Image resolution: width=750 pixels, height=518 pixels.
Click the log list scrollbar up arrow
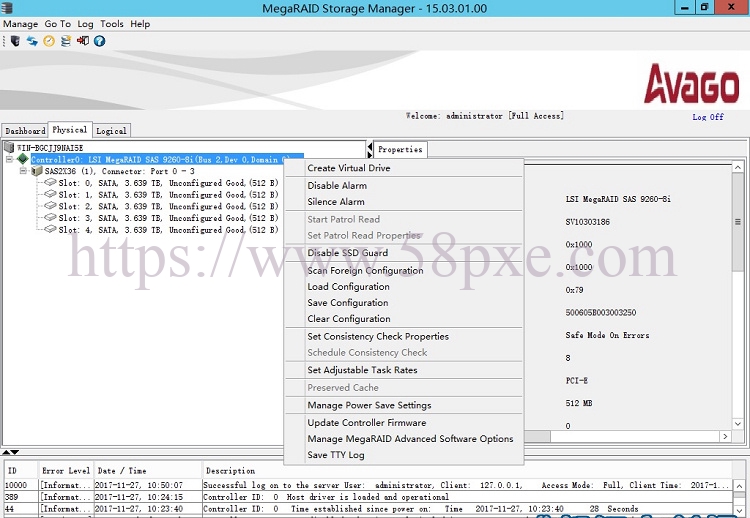pos(739,486)
